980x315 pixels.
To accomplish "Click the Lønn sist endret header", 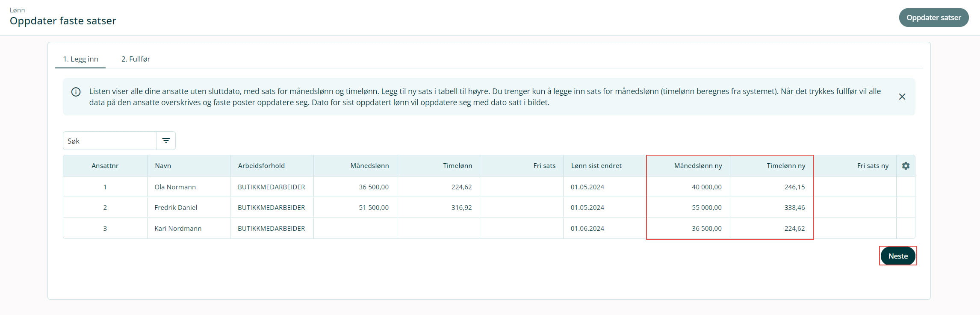I will (596, 166).
